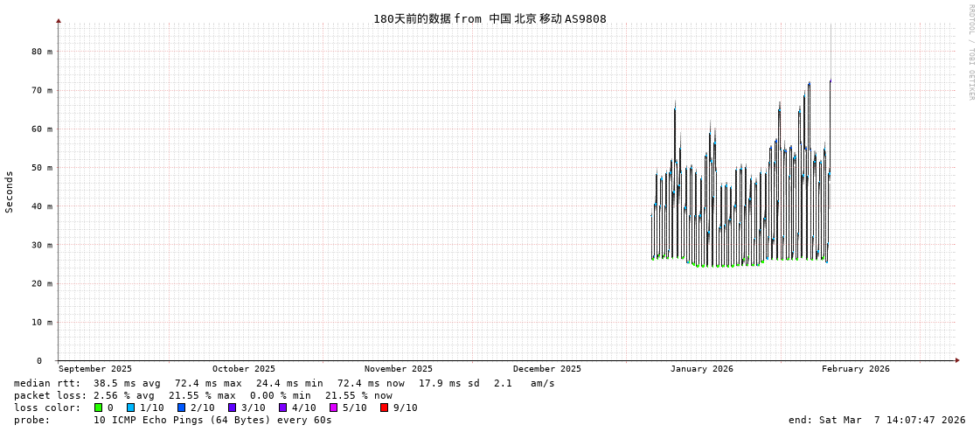Click the September 2025 axis label

(x=95, y=369)
